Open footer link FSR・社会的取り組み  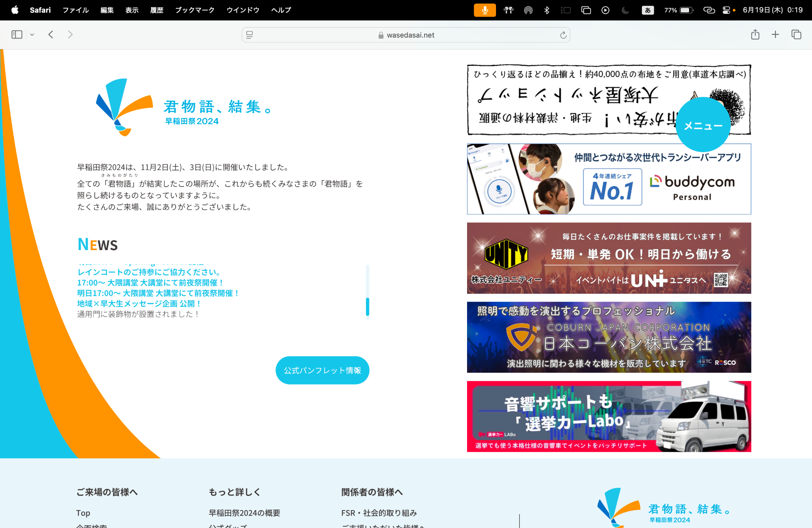379,513
